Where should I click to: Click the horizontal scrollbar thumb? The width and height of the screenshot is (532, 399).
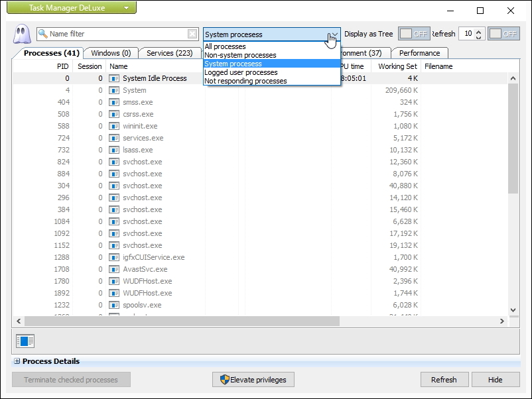[182, 321]
